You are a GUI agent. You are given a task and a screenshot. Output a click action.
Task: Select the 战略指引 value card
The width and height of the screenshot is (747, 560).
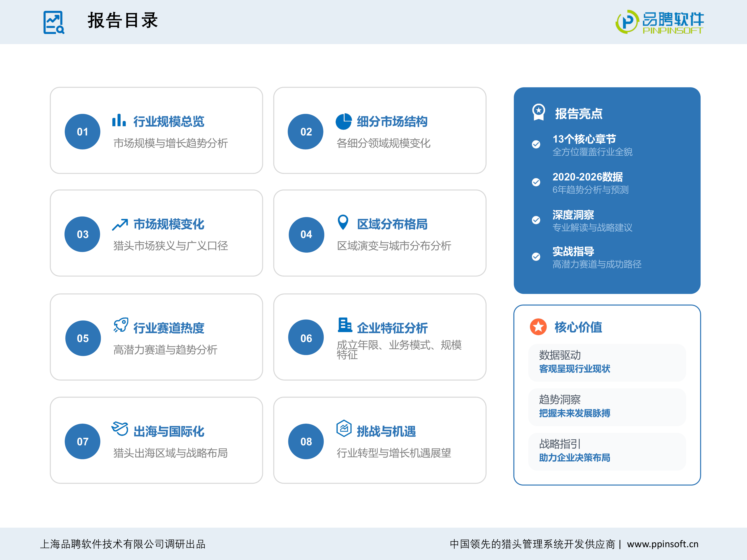click(607, 452)
